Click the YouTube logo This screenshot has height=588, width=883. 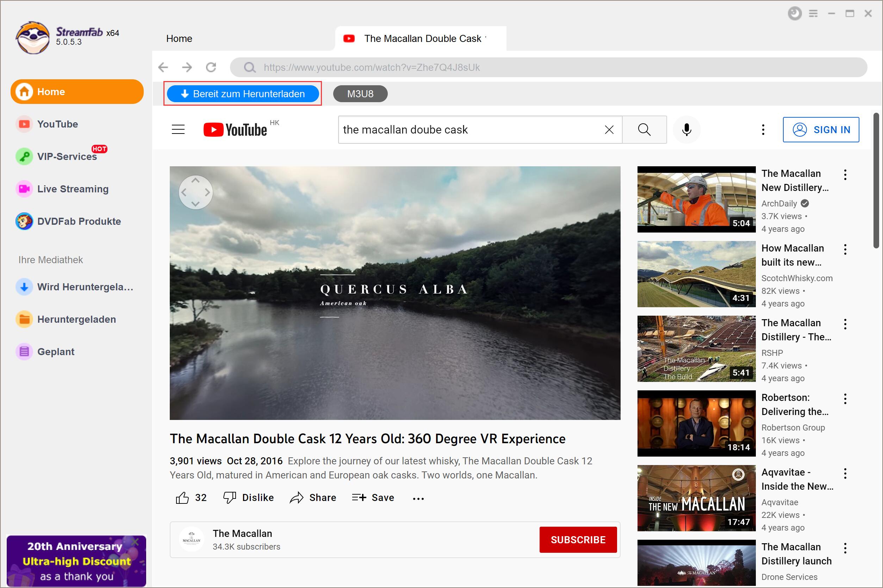point(235,130)
